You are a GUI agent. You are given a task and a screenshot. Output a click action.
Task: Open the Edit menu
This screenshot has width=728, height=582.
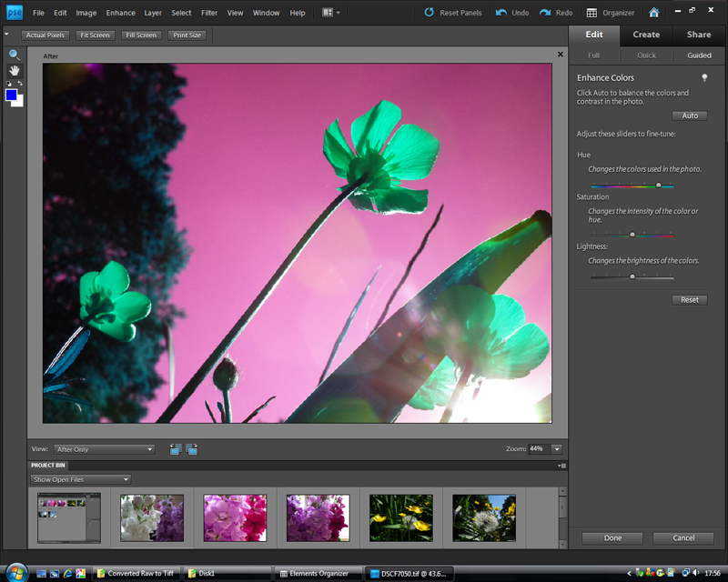click(x=60, y=13)
